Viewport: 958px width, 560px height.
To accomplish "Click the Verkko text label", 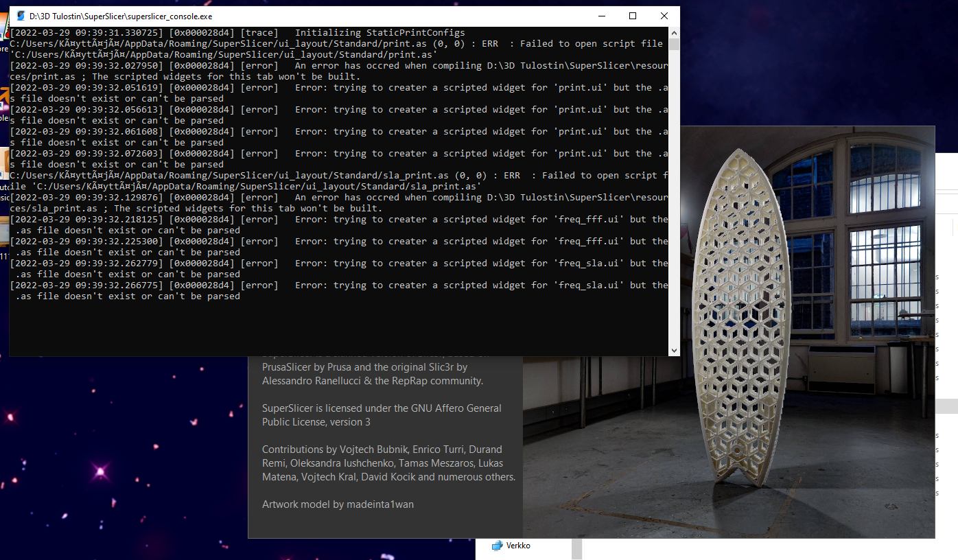I will (x=519, y=546).
